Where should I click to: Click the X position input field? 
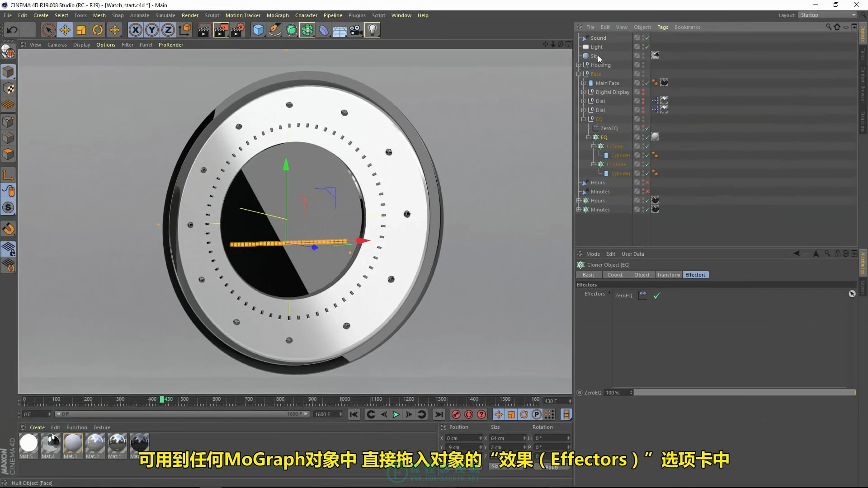464,438
